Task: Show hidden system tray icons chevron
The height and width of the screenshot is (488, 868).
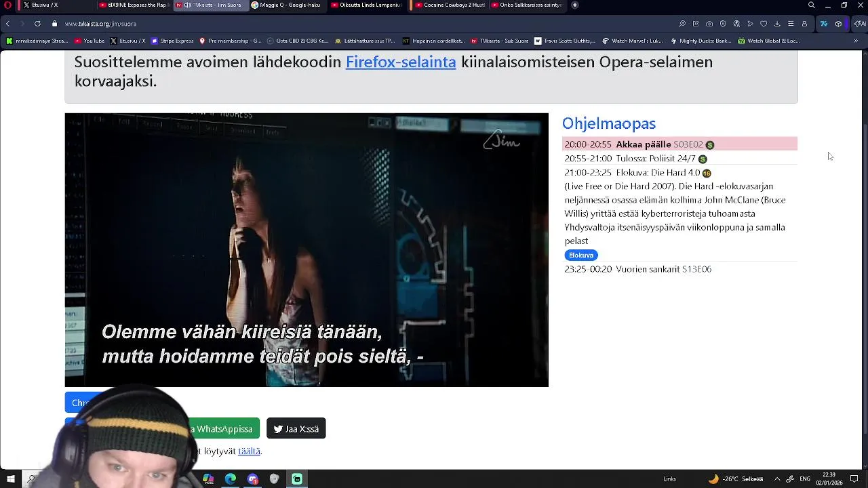Action: pos(777,479)
